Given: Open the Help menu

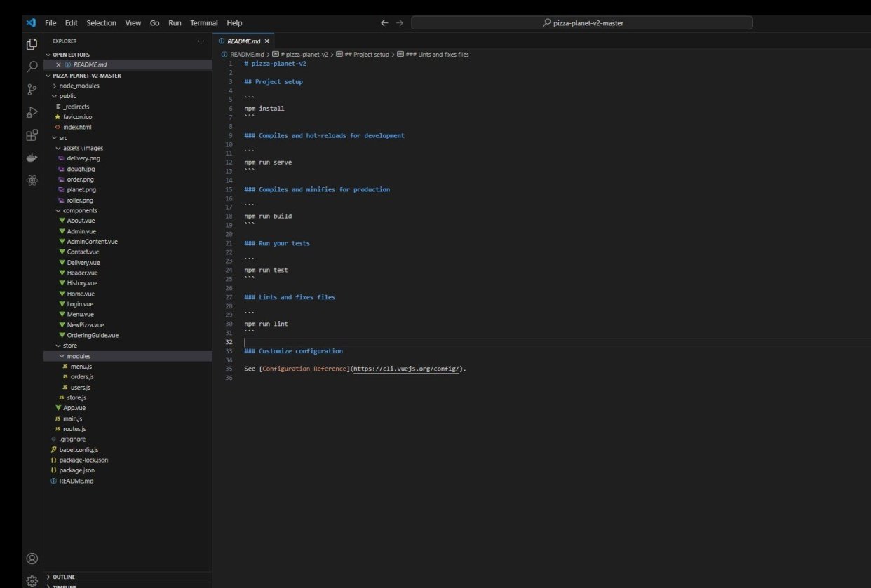Looking at the screenshot, I should 234,22.
